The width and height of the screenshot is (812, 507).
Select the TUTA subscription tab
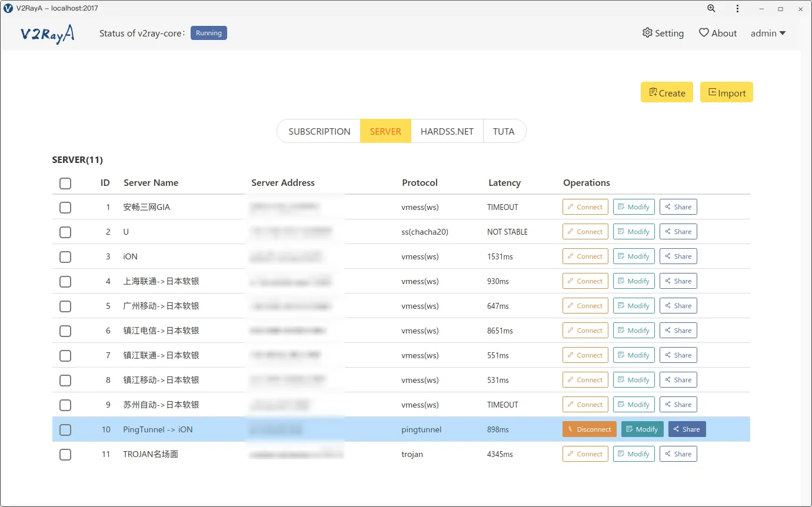coord(504,131)
